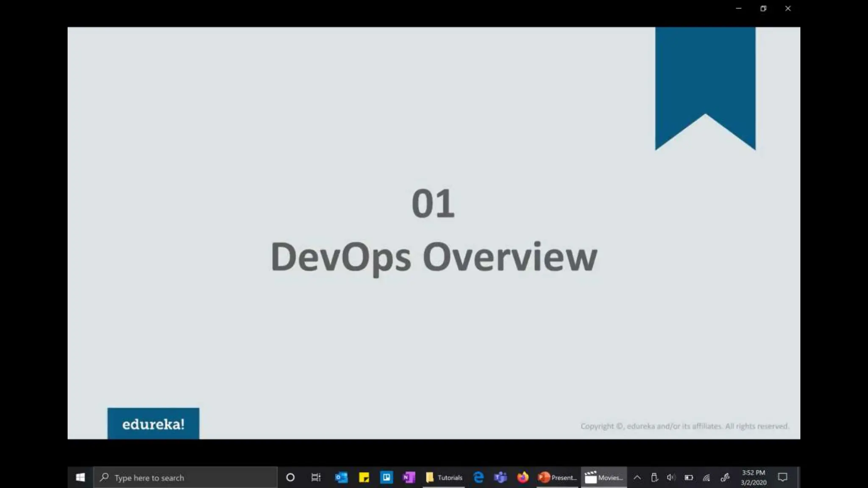
Task: Switch to Tutorials folder window
Action: click(444, 477)
